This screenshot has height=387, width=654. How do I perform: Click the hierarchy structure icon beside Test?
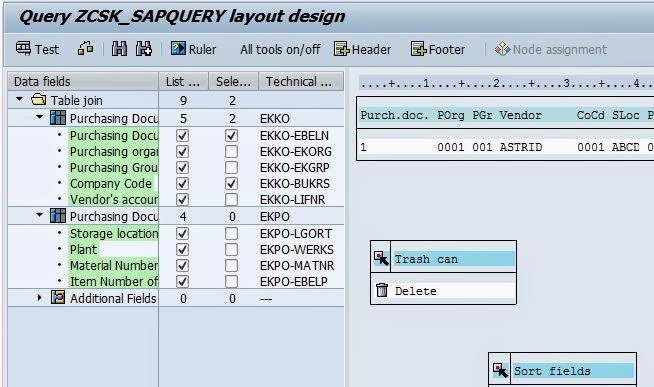pos(86,49)
